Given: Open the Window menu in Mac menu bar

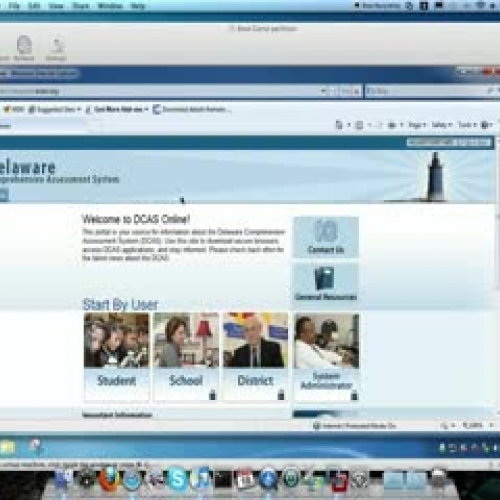Looking at the screenshot, I should [110, 6].
